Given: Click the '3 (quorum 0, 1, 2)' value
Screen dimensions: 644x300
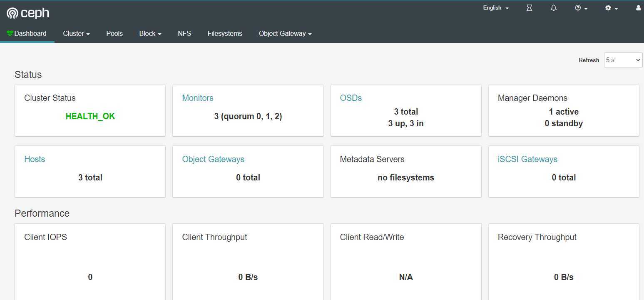Looking at the screenshot, I should pyautogui.click(x=248, y=116).
